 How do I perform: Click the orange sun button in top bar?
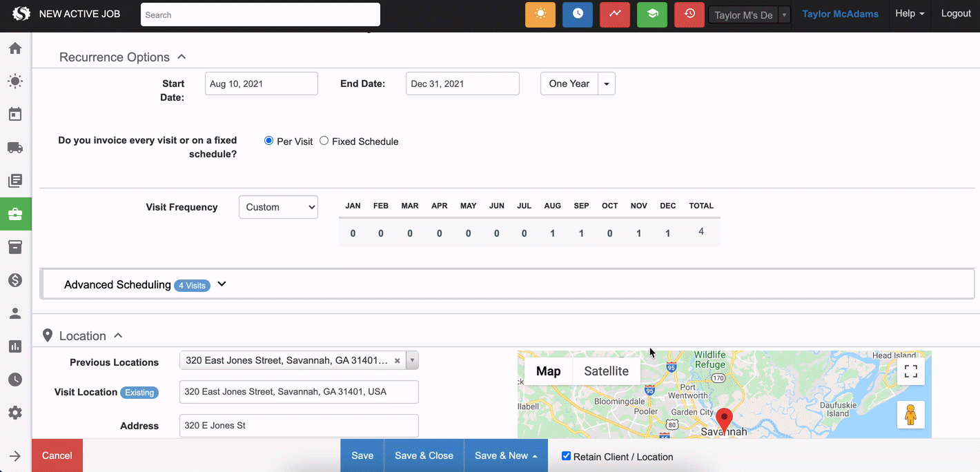point(540,14)
